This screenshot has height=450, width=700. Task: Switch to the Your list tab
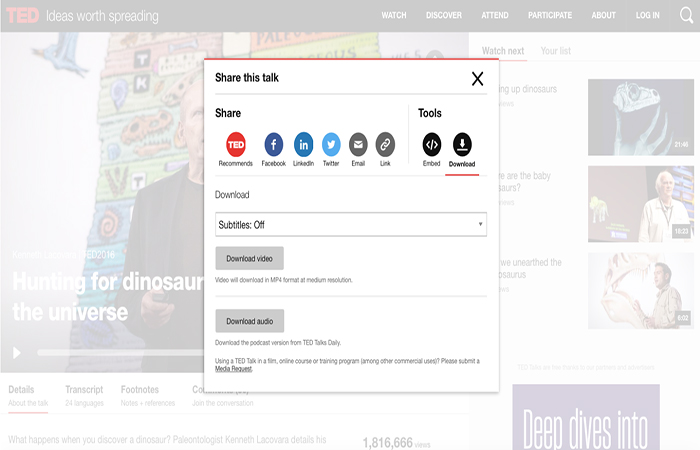(556, 51)
